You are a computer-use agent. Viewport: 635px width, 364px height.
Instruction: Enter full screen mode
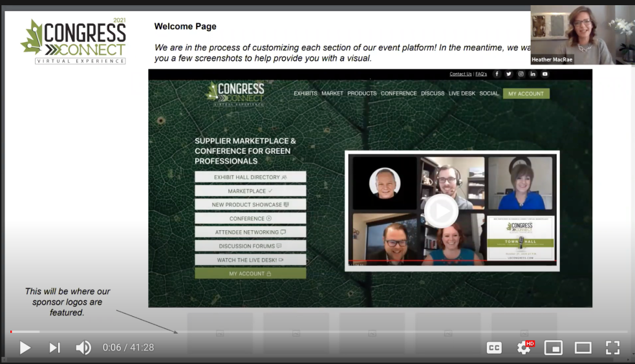pyautogui.click(x=612, y=348)
